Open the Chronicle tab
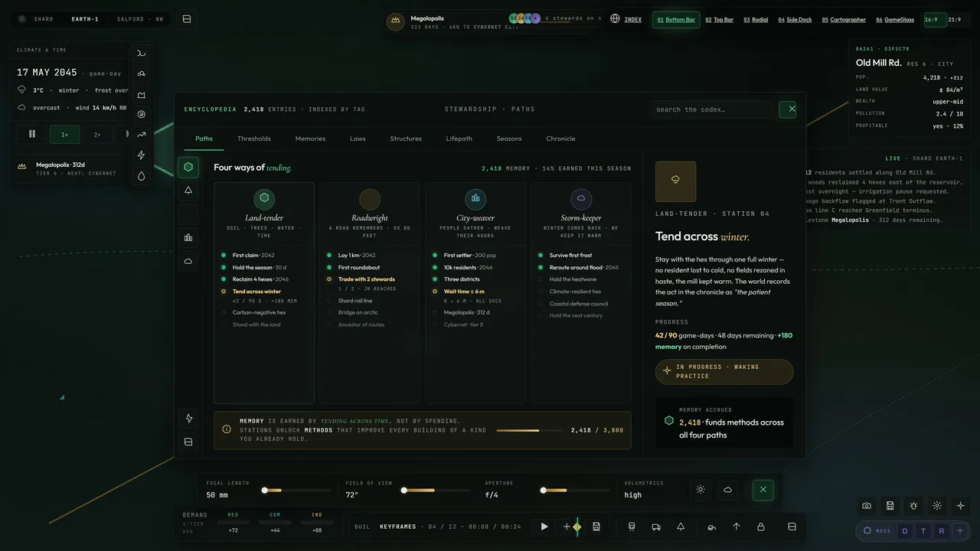This screenshot has width=980, height=551. [560, 139]
